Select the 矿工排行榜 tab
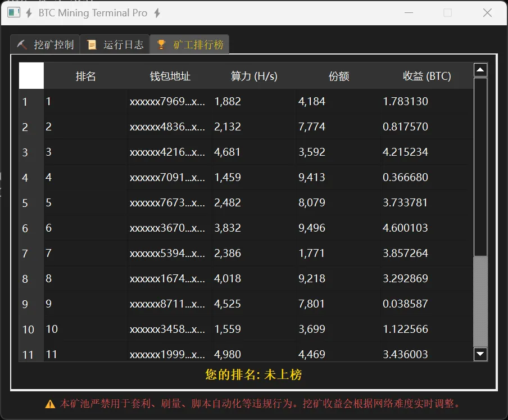This screenshot has width=508, height=420. click(189, 44)
